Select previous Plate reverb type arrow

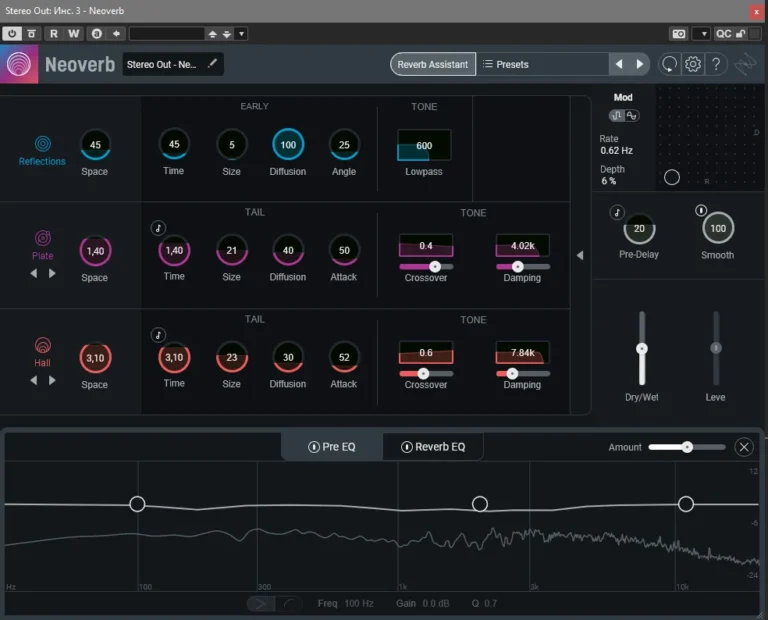click(33, 273)
